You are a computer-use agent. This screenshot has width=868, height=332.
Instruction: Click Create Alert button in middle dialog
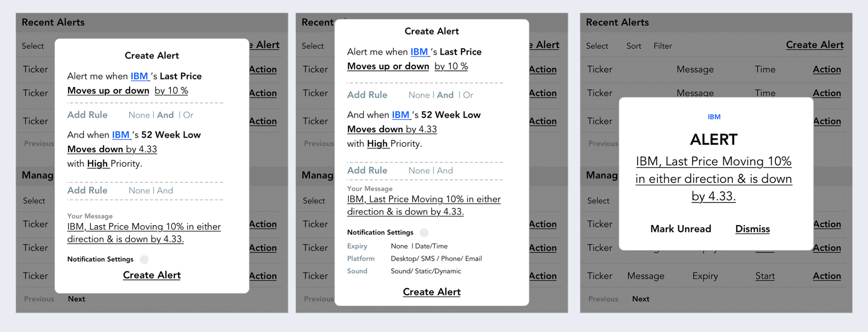tap(432, 292)
